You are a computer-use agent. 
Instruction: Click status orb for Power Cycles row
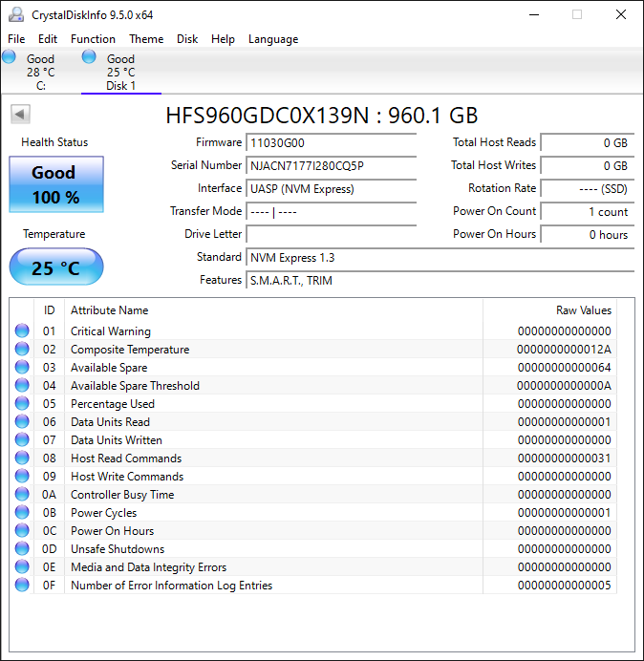22,512
